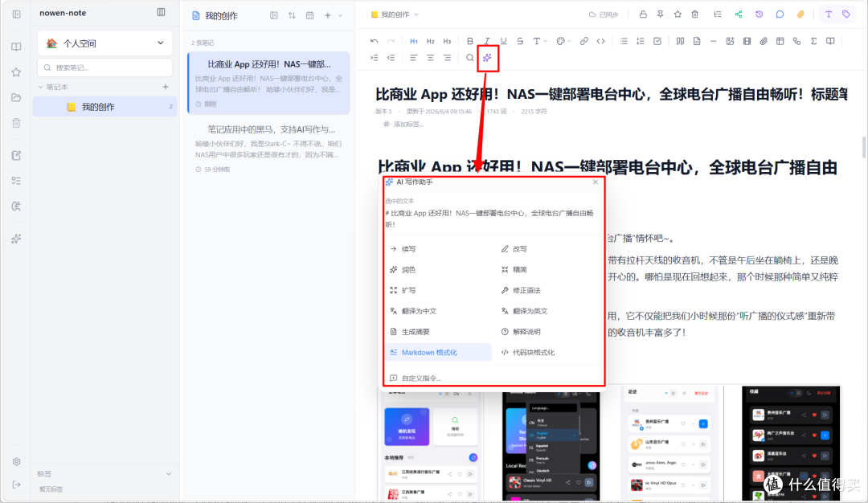Center-align the text
This screenshot has width=868, height=503.
[430, 58]
